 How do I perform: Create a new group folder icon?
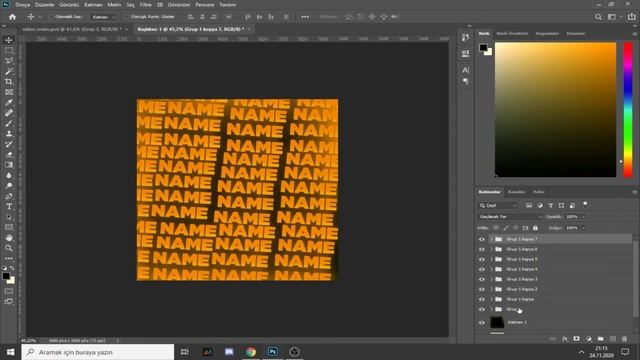[600, 339]
